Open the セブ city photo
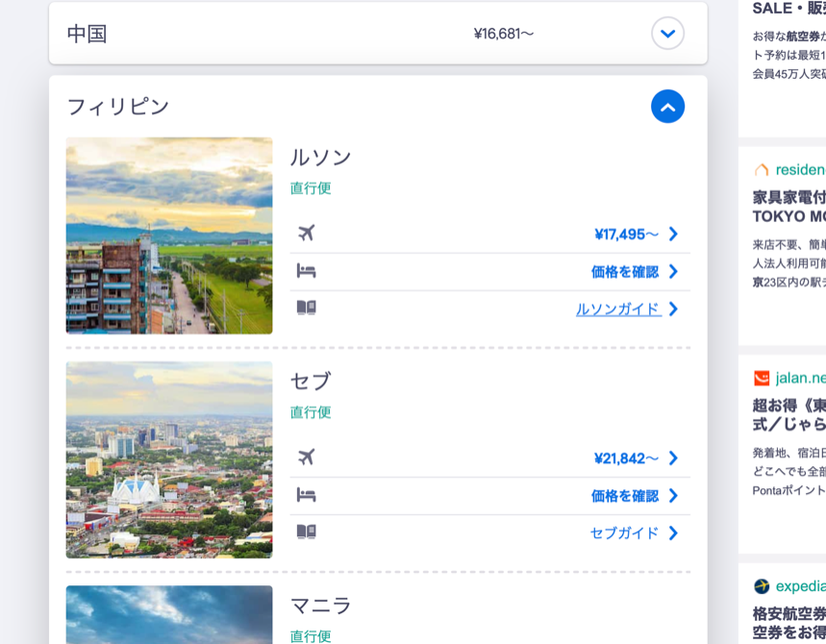Viewport: 826px width, 644px height. 169,459
